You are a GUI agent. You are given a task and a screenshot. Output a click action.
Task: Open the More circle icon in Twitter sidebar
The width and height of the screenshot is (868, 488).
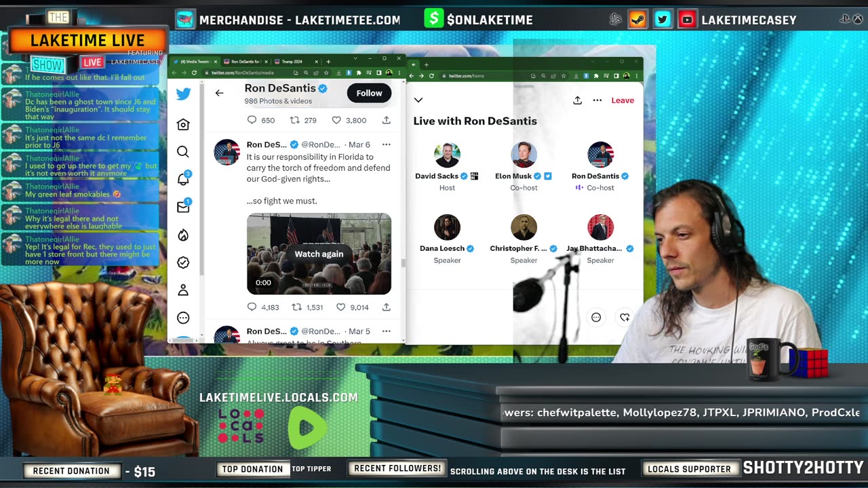click(x=183, y=318)
